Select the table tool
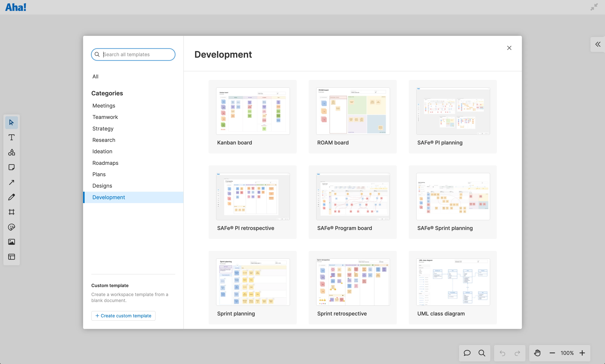 [x=11, y=257]
